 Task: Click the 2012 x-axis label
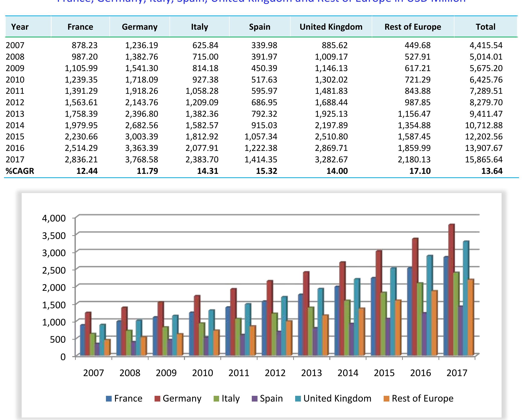tap(275, 373)
